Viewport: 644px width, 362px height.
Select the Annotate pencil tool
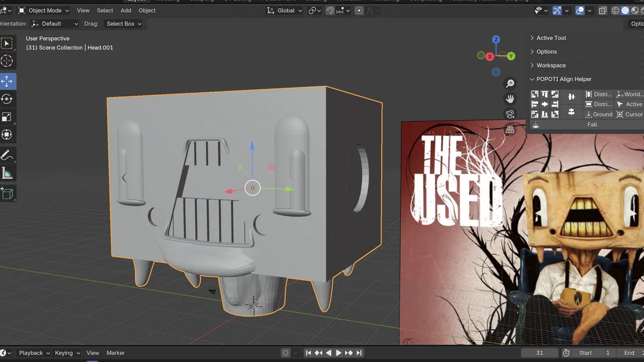click(x=7, y=155)
